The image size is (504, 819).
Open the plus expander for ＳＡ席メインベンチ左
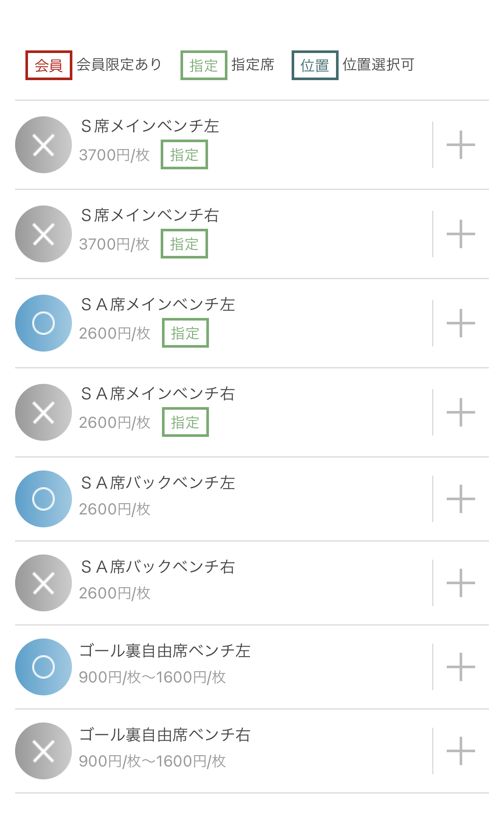460,323
